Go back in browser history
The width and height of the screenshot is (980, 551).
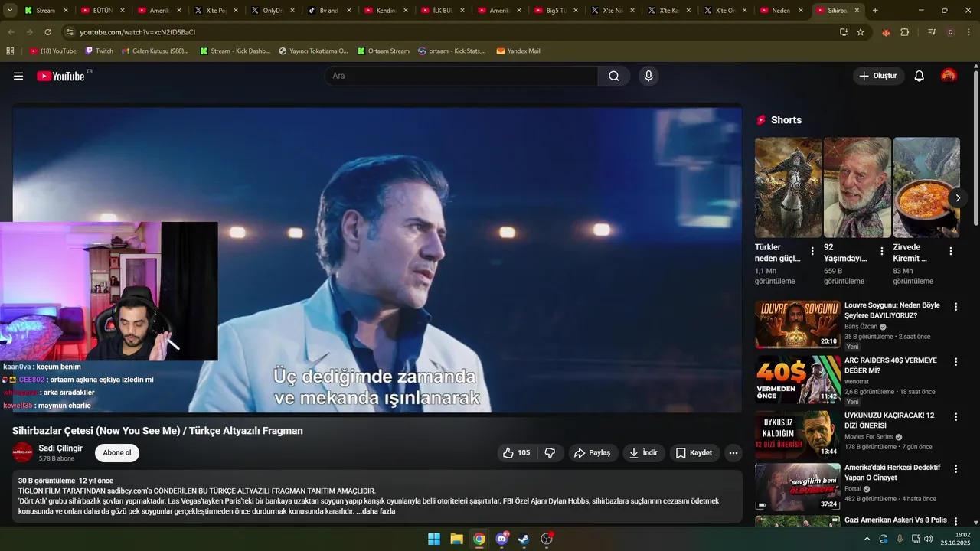[x=11, y=32]
